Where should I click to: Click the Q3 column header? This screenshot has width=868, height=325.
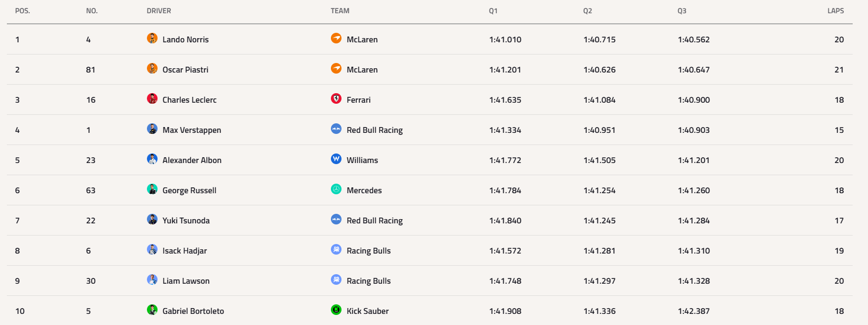click(x=682, y=11)
